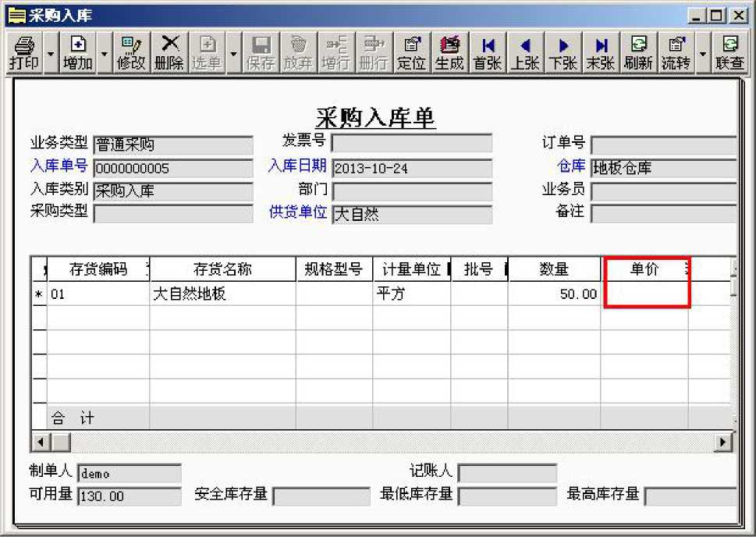Click the 业务员 input field
The height and width of the screenshot is (537, 756).
click(x=664, y=191)
